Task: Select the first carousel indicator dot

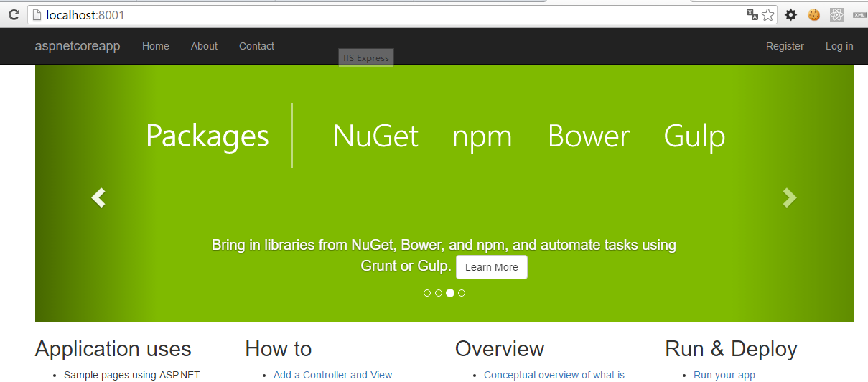Action: [x=427, y=293]
